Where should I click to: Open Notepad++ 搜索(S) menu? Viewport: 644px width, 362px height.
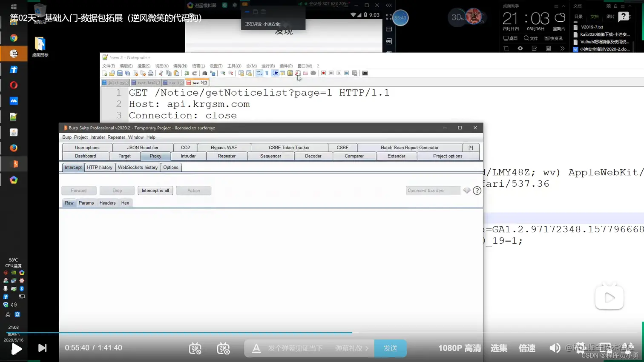coord(144,66)
